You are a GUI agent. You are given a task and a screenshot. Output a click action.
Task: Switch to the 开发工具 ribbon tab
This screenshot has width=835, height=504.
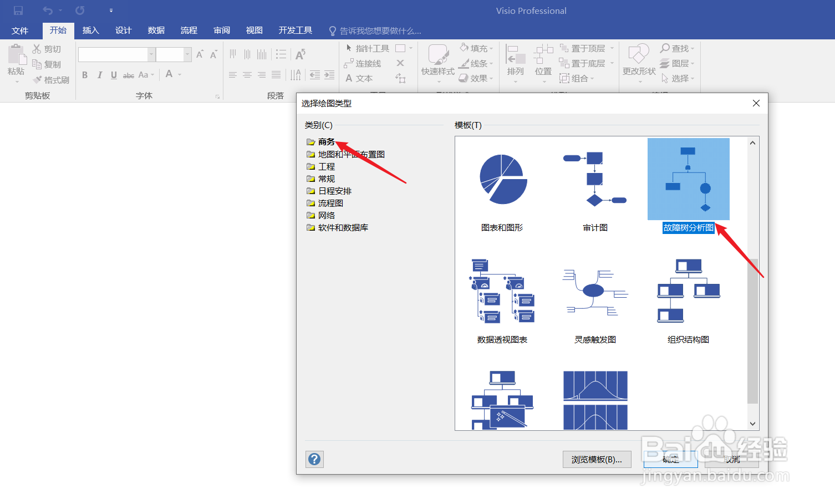point(295,30)
